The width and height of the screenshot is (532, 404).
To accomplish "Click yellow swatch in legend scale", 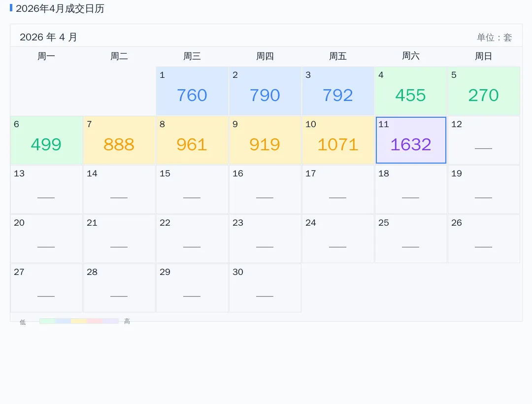I will pos(79,321).
